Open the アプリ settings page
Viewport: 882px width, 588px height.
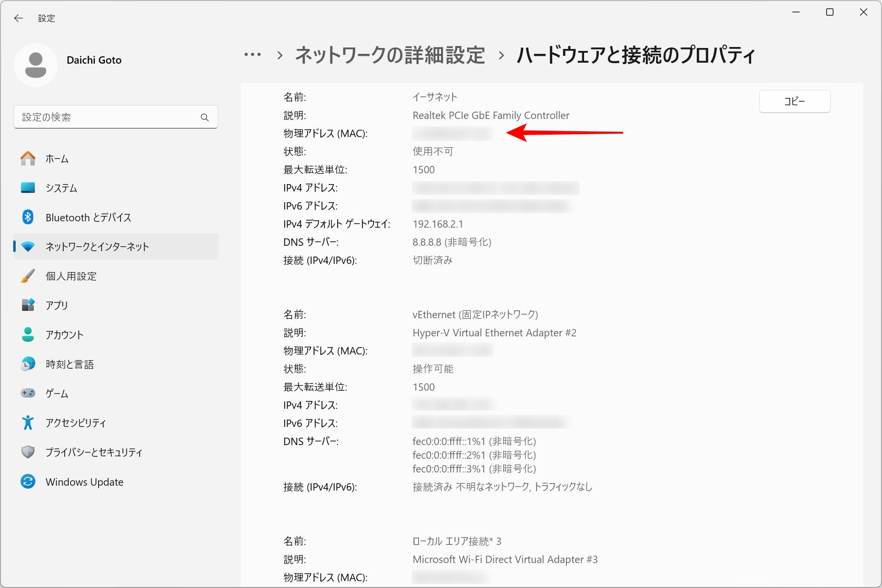point(116,306)
